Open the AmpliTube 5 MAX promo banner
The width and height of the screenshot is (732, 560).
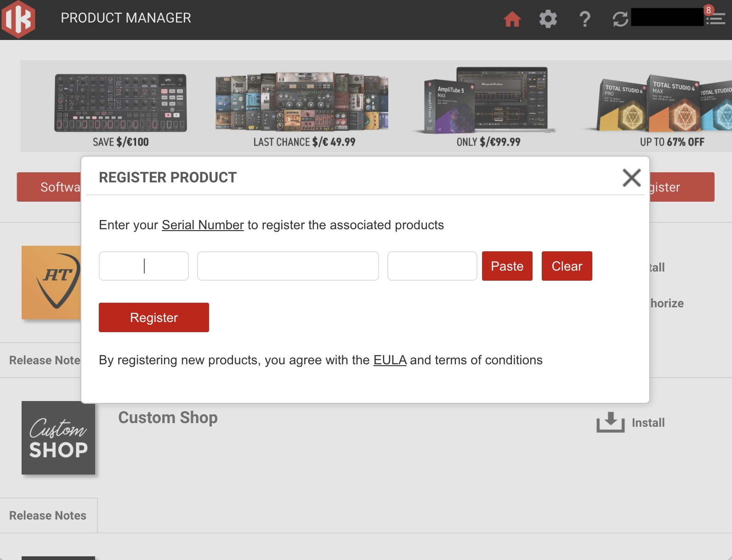point(488,107)
